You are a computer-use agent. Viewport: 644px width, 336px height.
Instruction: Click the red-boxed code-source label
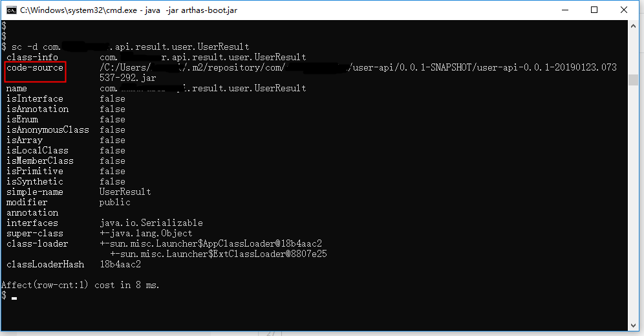point(35,68)
